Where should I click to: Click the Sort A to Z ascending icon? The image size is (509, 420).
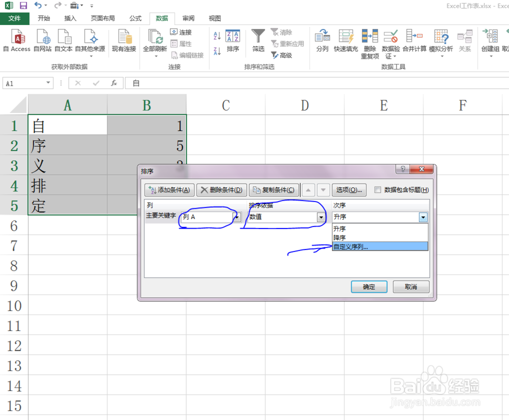(217, 35)
